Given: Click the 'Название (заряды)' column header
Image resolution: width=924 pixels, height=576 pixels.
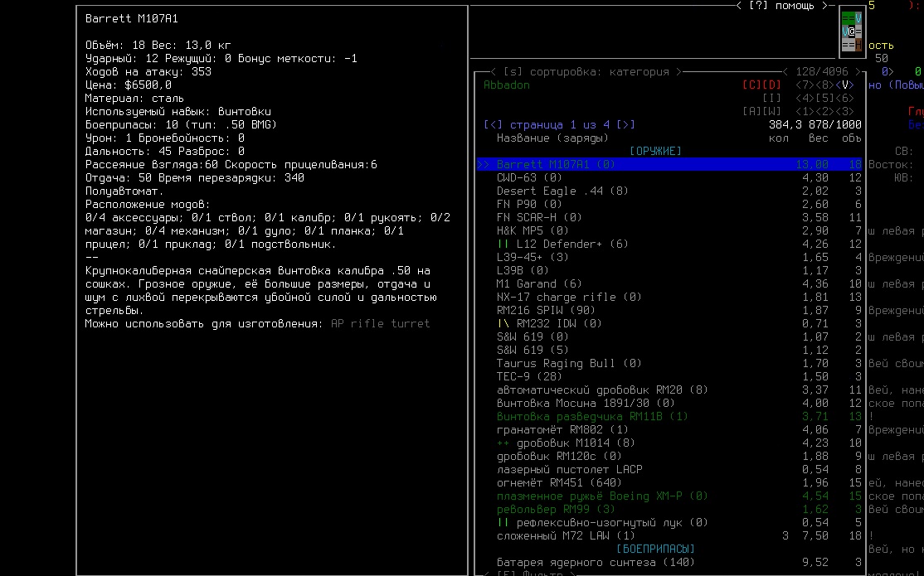Looking at the screenshot, I should [x=552, y=138].
